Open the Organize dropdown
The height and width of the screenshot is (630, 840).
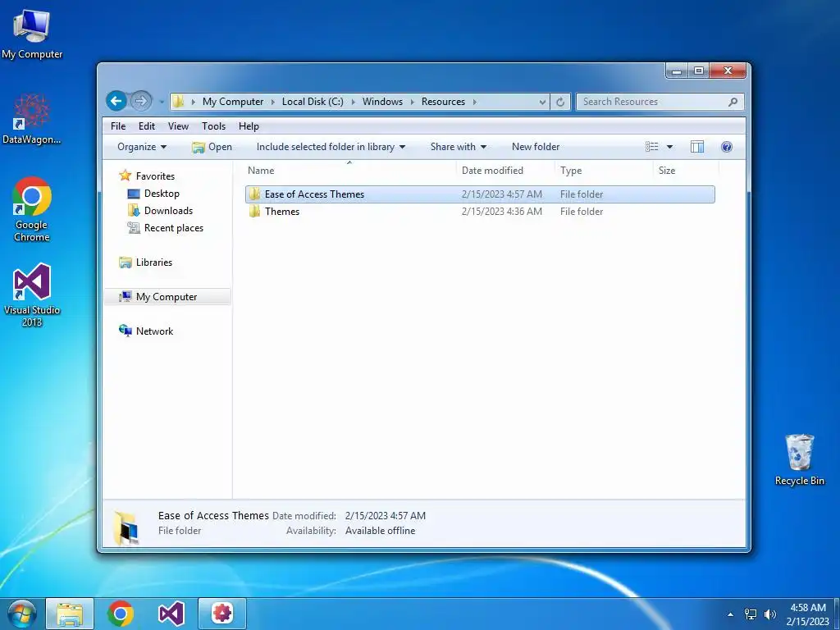pos(142,147)
